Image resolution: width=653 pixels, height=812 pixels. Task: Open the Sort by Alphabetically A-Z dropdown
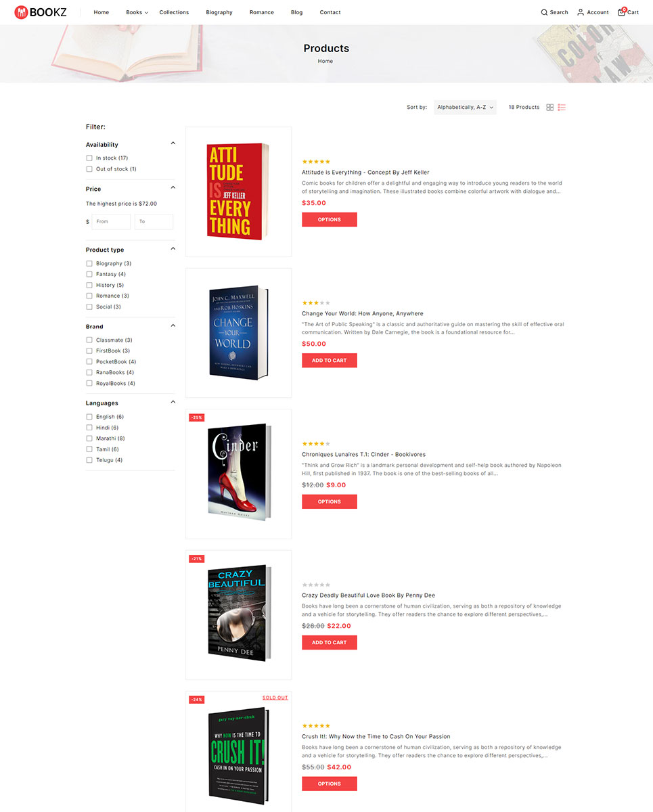[465, 108]
